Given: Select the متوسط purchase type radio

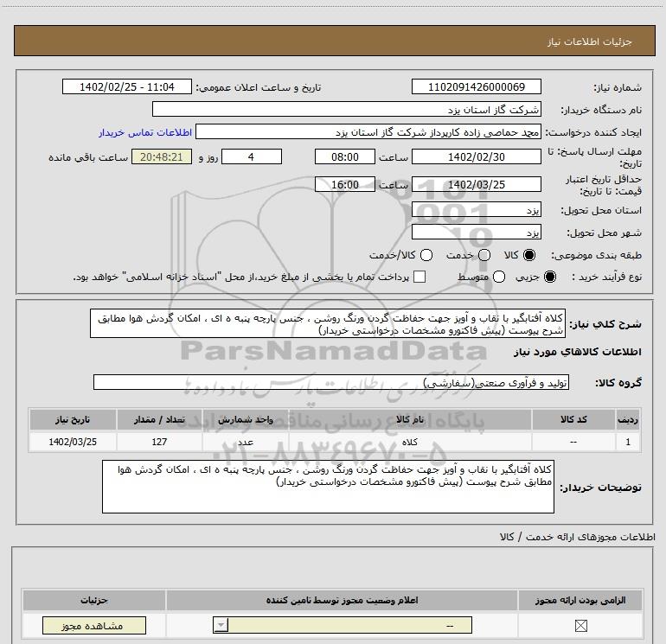Looking at the screenshot, I should tap(499, 277).
